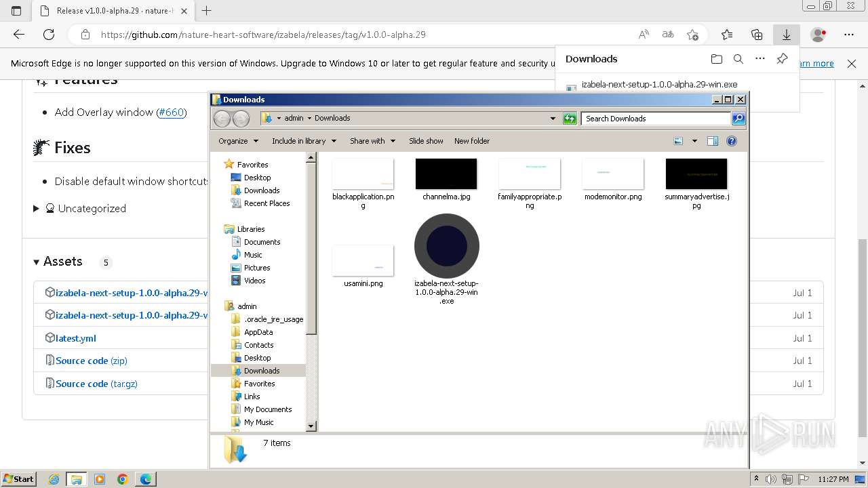
Task: Open a new browser tab
Action: [x=207, y=11]
